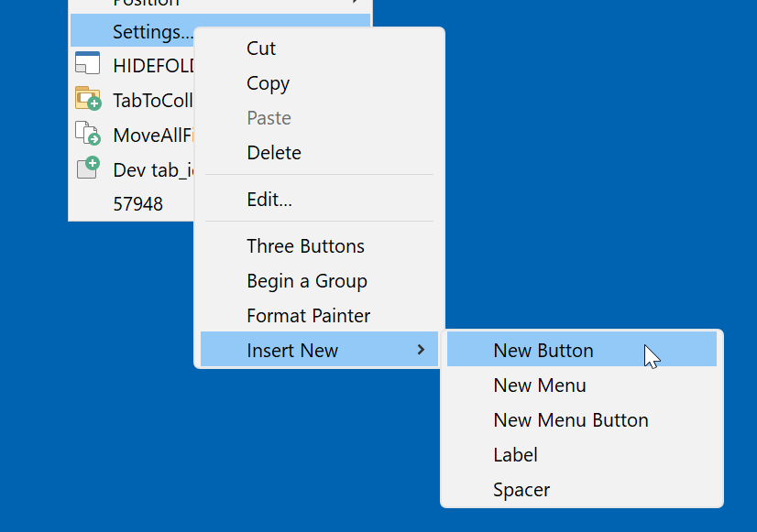Select Copy in the context menu
The width and height of the screenshot is (757, 532).
[x=268, y=83]
